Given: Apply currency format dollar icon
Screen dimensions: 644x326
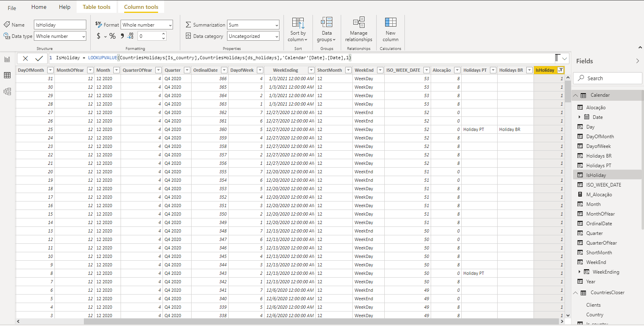Looking at the screenshot, I should 98,36.
